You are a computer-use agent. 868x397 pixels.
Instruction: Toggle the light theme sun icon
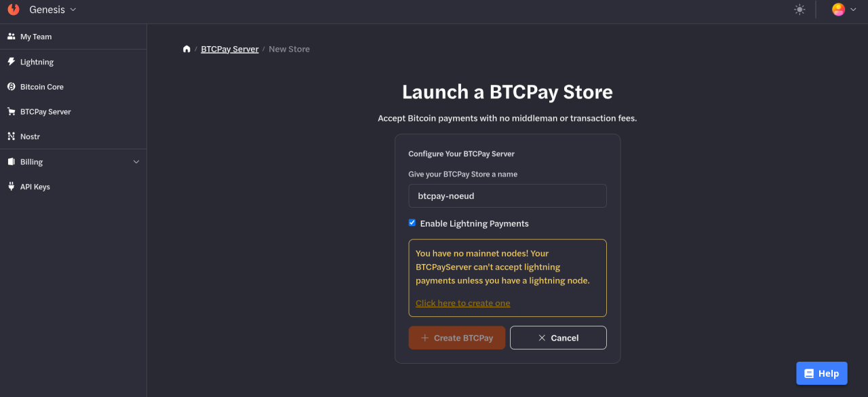(x=800, y=10)
